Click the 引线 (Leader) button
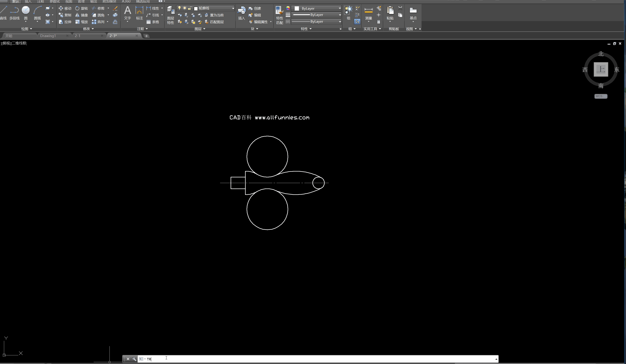 [x=153, y=15]
